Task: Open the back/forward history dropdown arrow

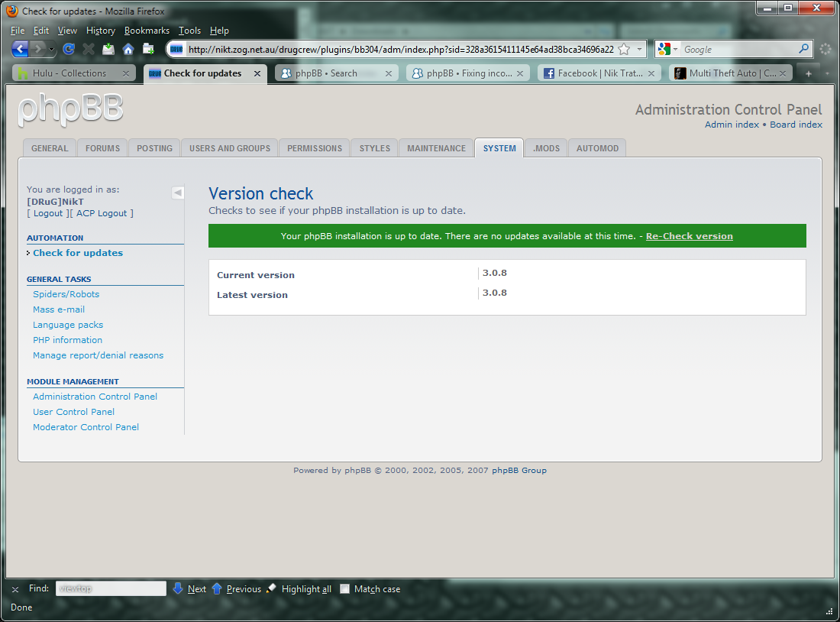Action: [x=52, y=49]
